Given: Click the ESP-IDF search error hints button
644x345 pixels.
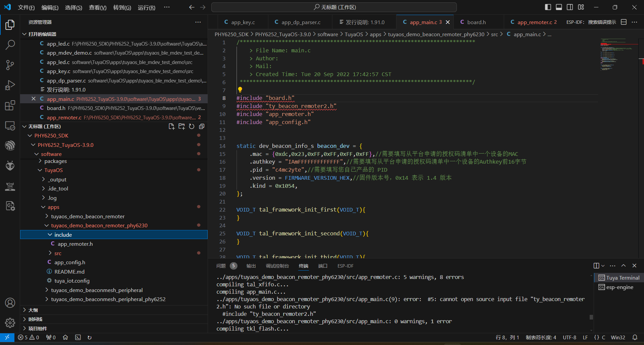Looking at the screenshot, I should click(x=591, y=22).
